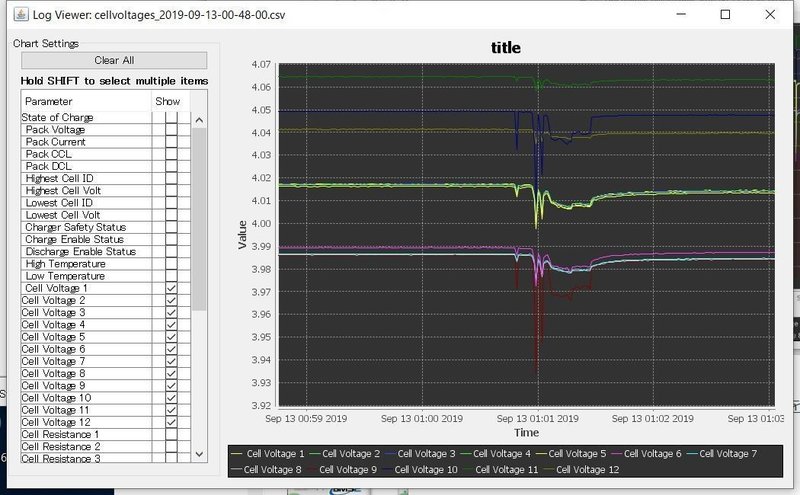Hide Cell Voltage 10 via its checkbox

click(171, 398)
